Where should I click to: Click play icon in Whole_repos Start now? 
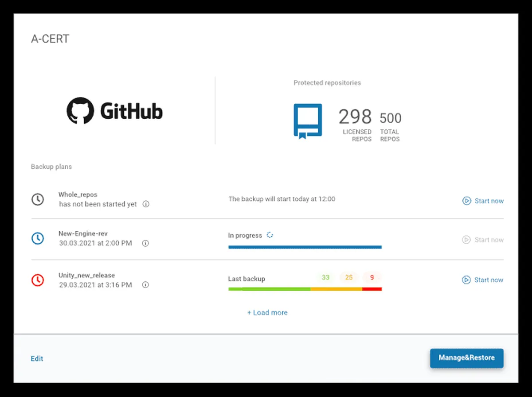point(466,201)
